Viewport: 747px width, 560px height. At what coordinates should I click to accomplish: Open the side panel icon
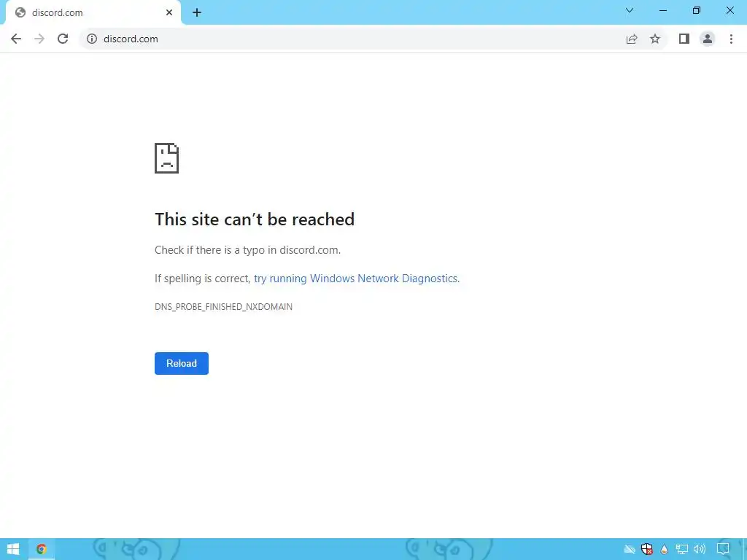tap(684, 39)
